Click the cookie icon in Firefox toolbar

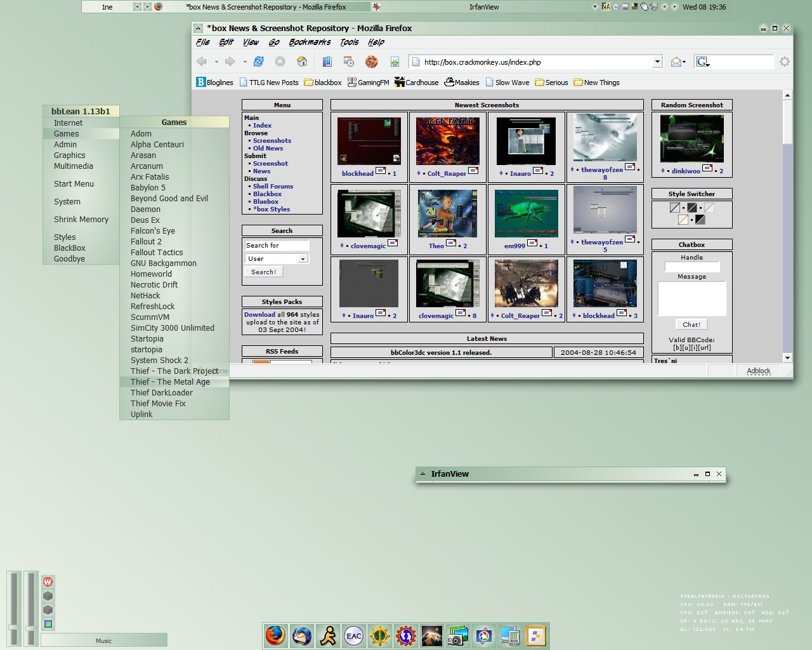(371, 62)
